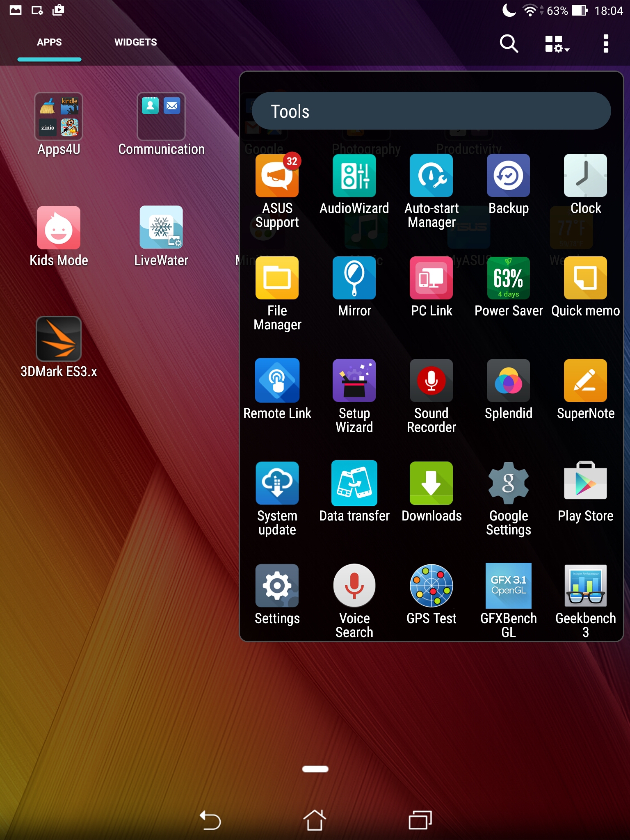Tap the screenshot notification icon
This screenshot has width=630, height=840.
[16, 10]
